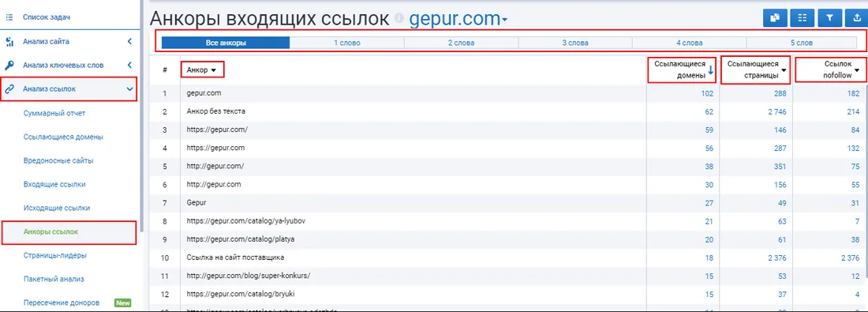Open Вредоносные сайты in the sidebar
868x312 pixels.
coord(58,160)
